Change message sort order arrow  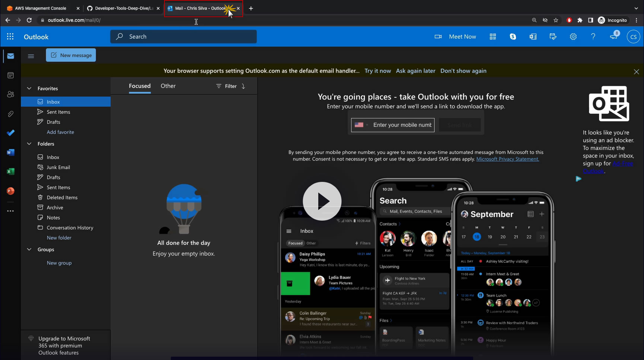[x=243, y=86]
